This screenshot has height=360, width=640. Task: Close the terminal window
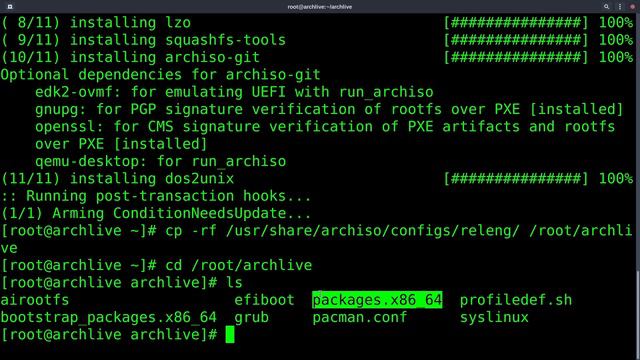633,7
